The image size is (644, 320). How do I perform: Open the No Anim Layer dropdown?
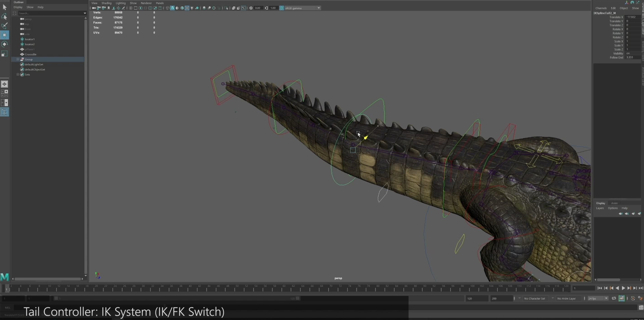point(553,298)
